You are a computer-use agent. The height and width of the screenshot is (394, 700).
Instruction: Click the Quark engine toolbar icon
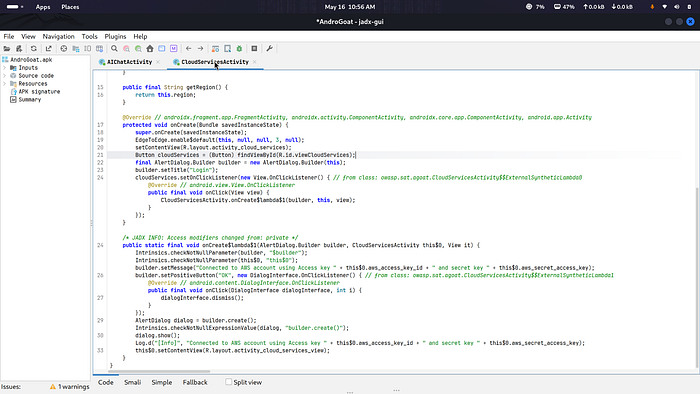(228, 49)
